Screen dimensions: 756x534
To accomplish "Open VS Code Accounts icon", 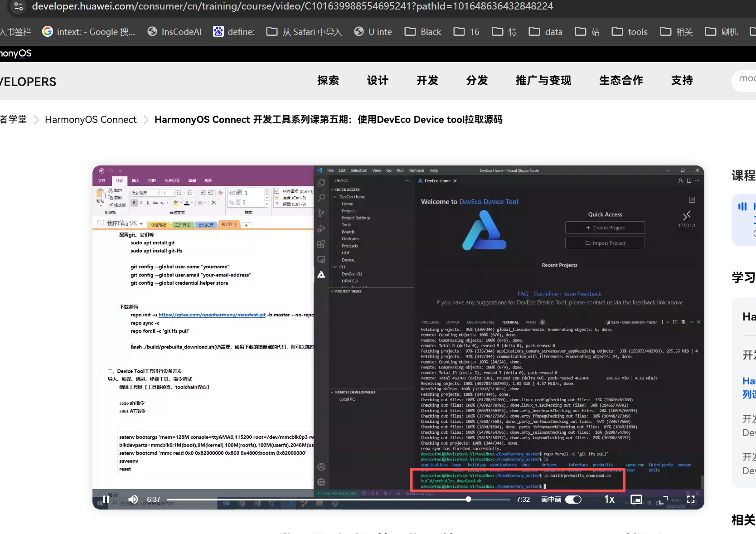I will tap(321, 467).
